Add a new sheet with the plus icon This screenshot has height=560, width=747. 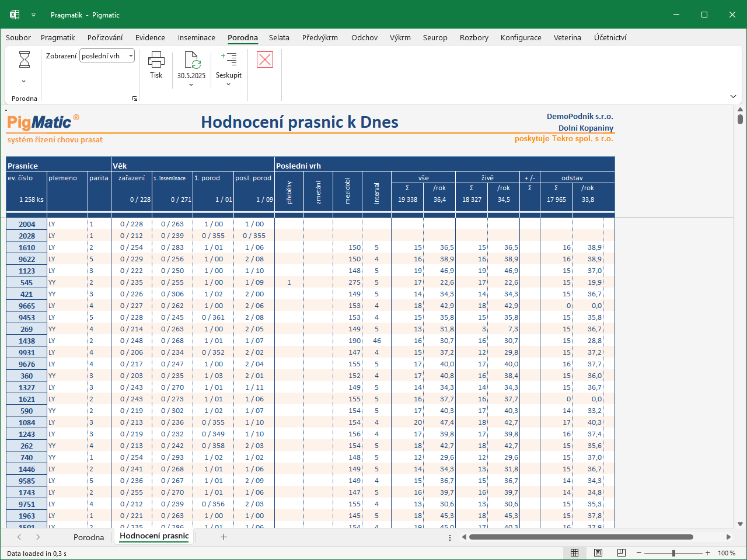point(224,537)
